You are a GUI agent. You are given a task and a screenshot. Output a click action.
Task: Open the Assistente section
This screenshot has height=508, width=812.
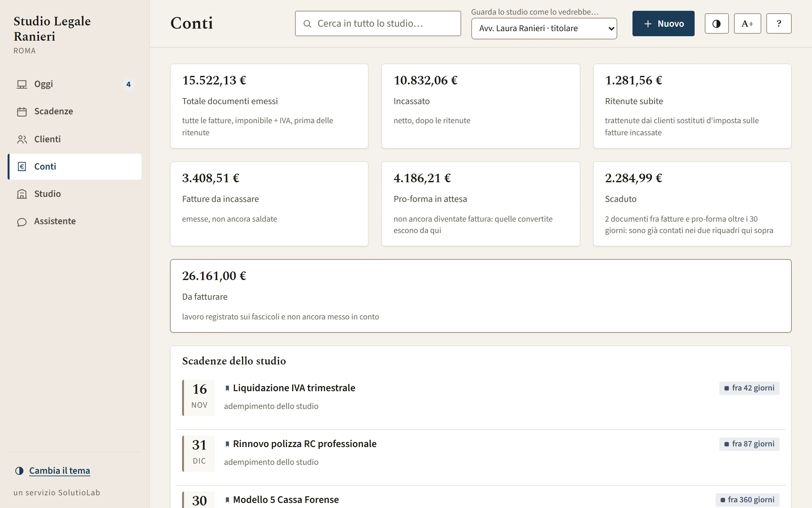click(75, 221)
